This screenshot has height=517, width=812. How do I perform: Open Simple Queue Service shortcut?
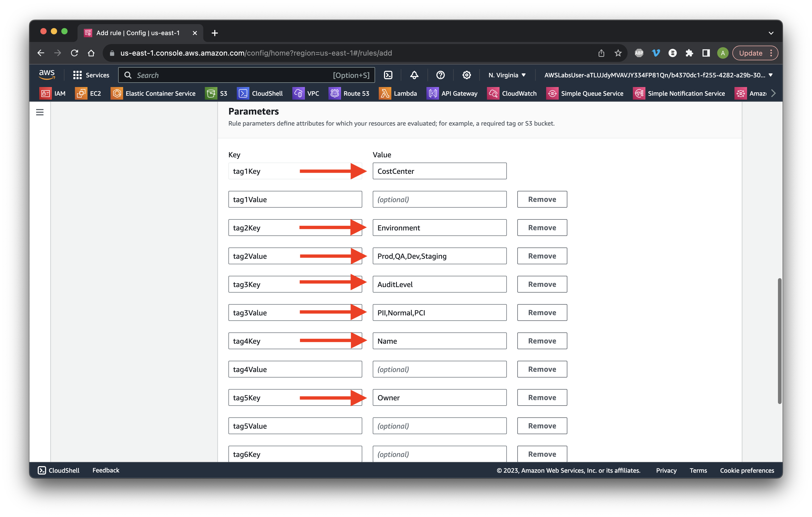(x=585, y=94)
